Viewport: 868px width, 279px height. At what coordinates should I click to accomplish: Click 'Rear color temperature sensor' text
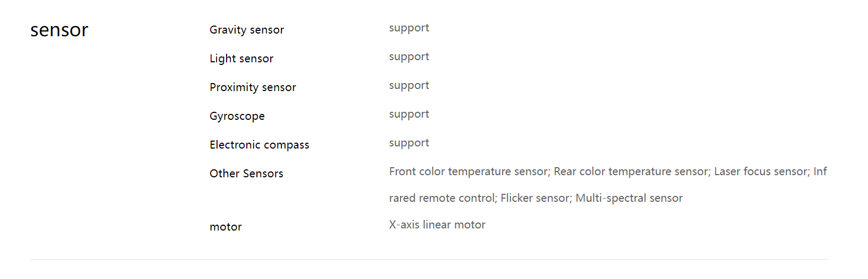pyautogui.click(x=631, y=171)
